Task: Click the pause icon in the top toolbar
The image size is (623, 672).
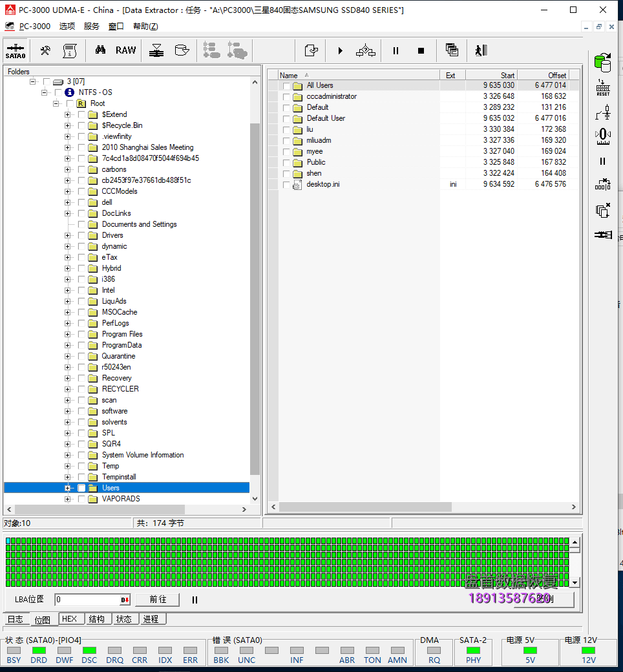Action: 396,50
